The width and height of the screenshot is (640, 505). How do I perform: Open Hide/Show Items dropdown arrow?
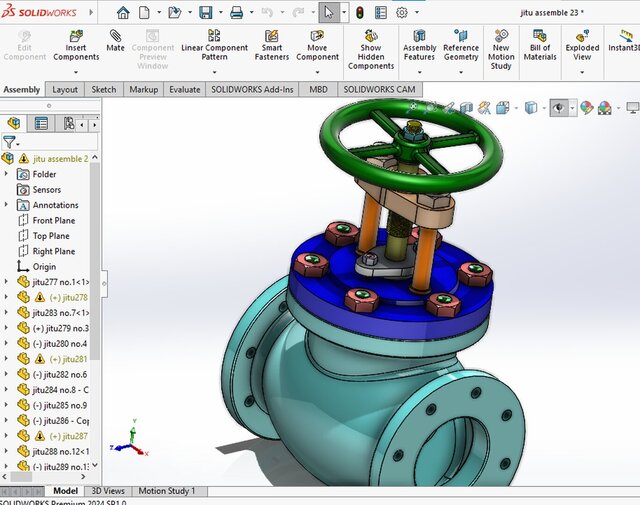(573, 108)
